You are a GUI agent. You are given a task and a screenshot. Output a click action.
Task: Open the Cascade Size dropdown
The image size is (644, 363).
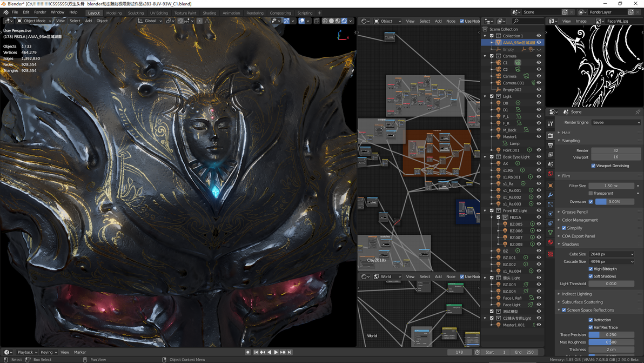pos(612,261)
